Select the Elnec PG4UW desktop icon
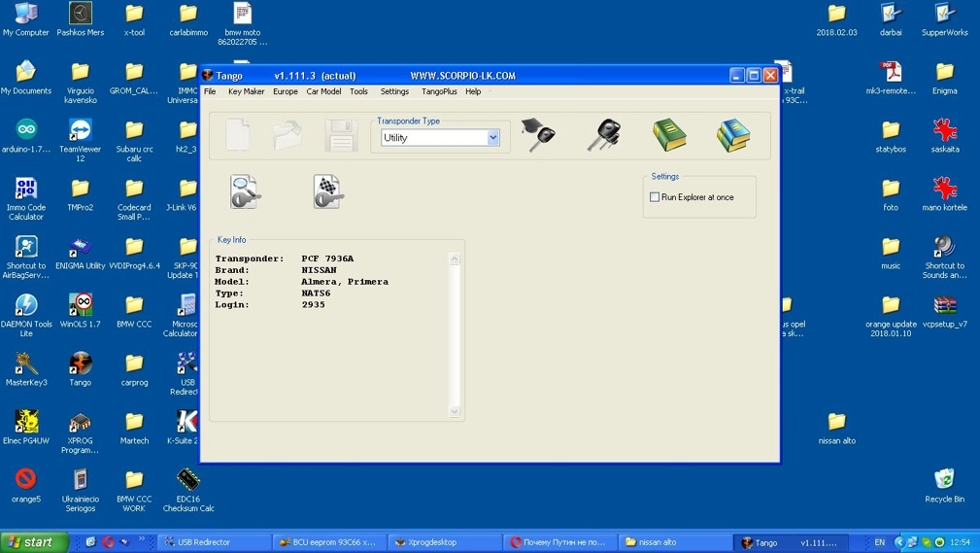Viewport: 980px width, 553px height. point(25,428)
